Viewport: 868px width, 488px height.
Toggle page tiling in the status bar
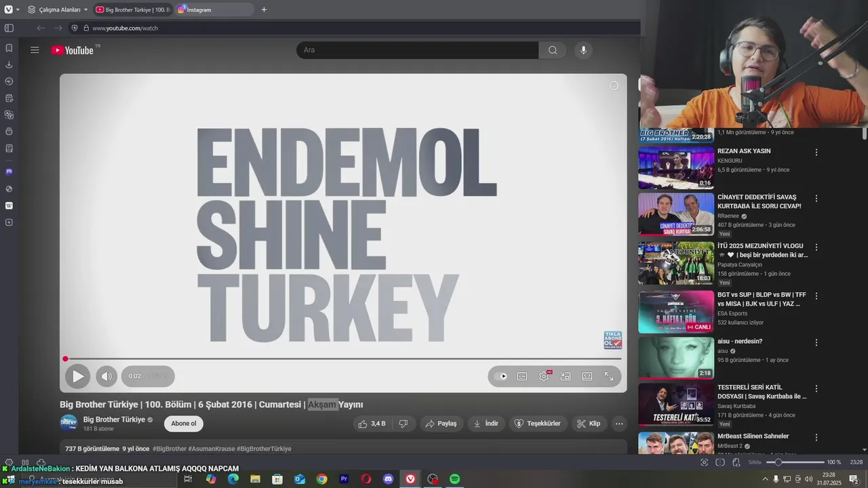click(x=720, y=462)
